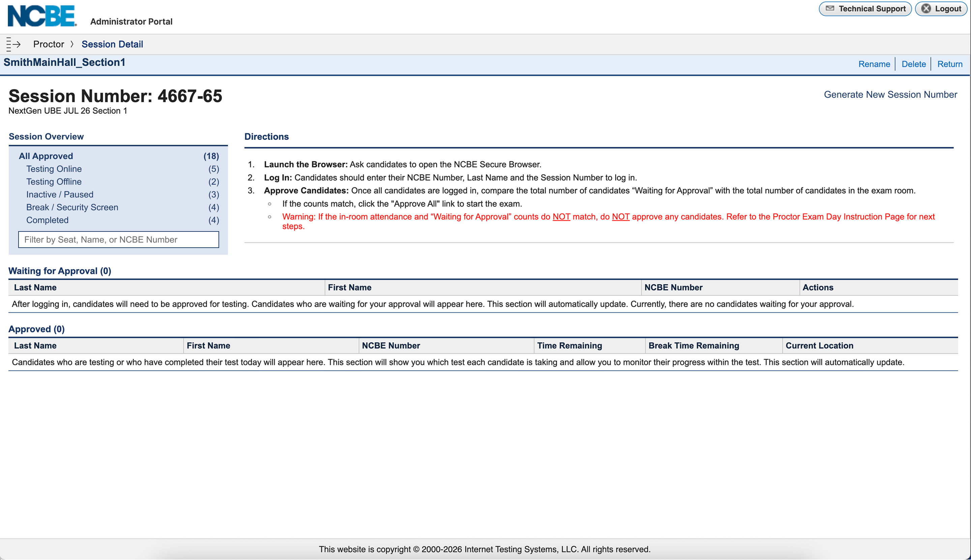Go to Session Detail breadcrumb
This screenshot has width=971, height=560.
click(112, 44)
